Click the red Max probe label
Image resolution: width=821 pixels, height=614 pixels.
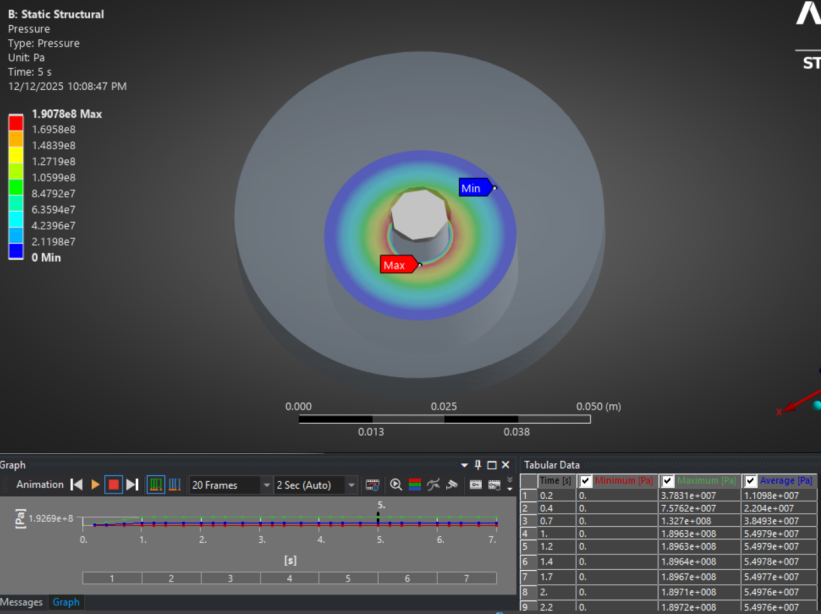(397, 265)
